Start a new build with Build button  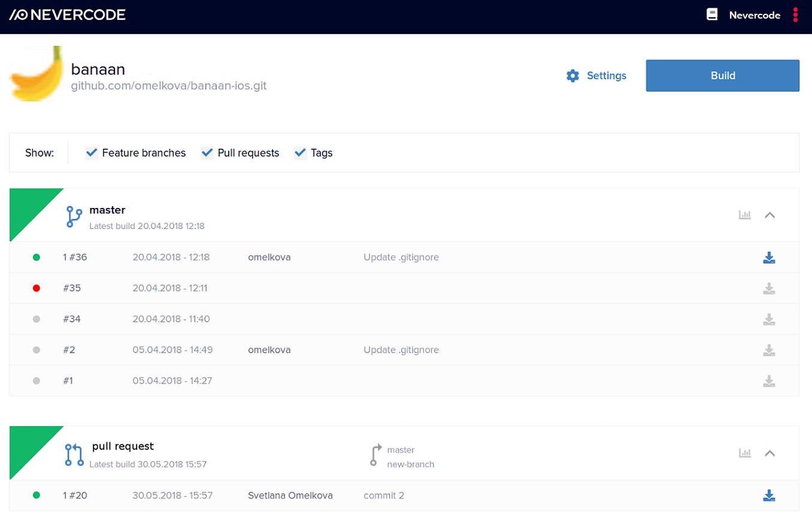click(x=722, y=76)
